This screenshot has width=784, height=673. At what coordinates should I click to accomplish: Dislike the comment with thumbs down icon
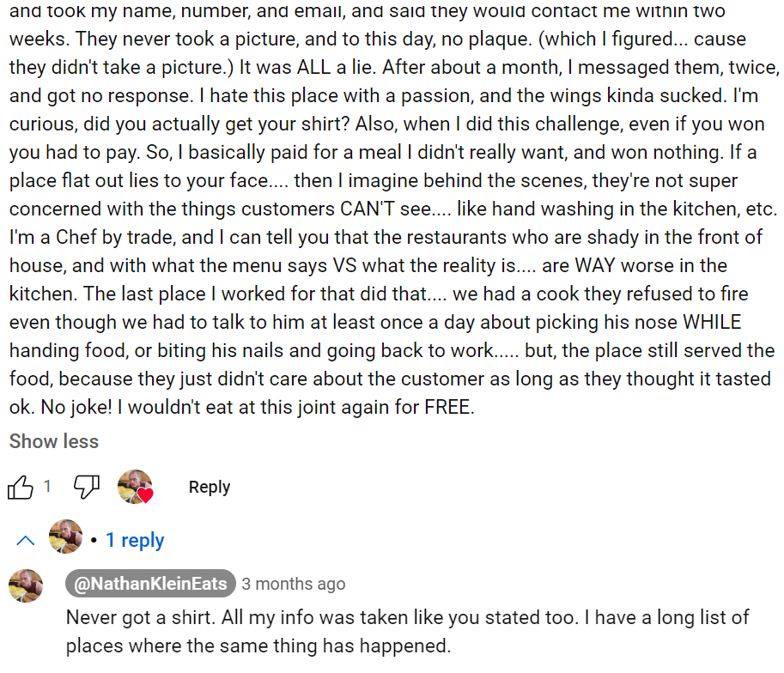click(87, 488)
